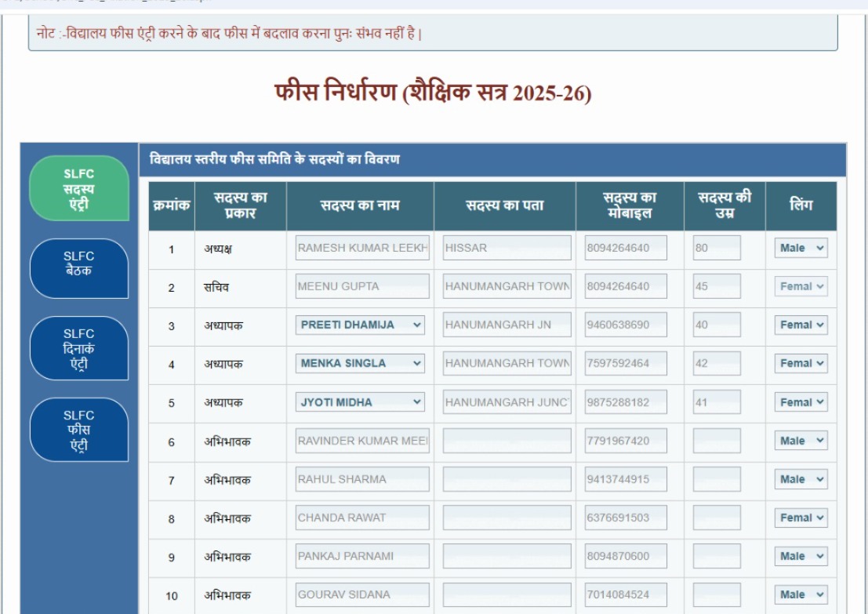Click the age field showing 40
868x614 pixels.
717,325
